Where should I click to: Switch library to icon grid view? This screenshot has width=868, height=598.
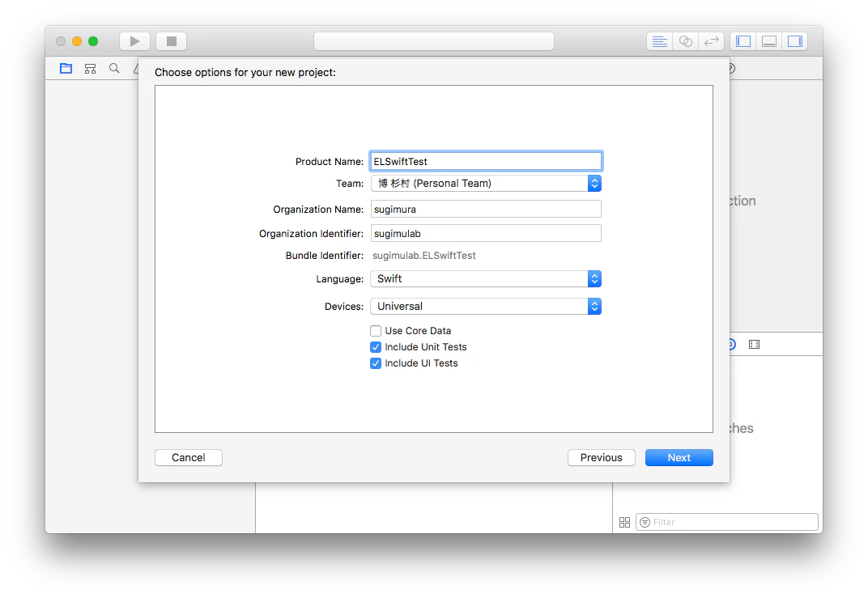pyautogui.click(x=624, y=522)
